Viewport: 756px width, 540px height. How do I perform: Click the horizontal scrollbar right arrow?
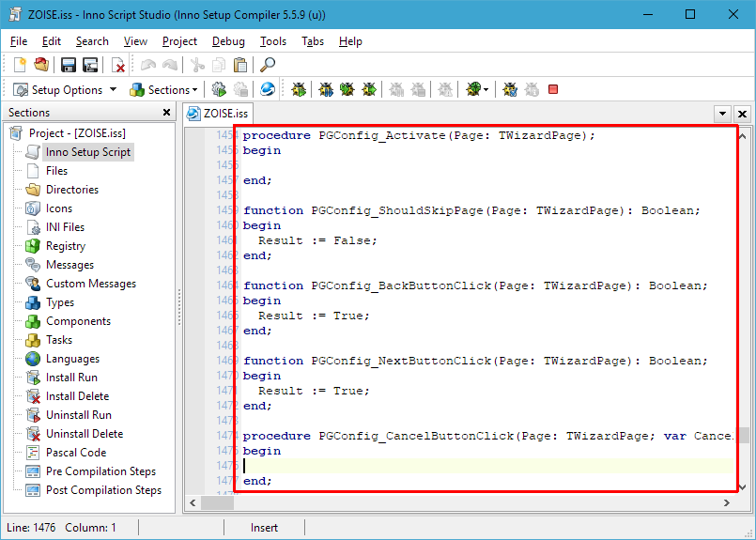[x=727, y=502]
